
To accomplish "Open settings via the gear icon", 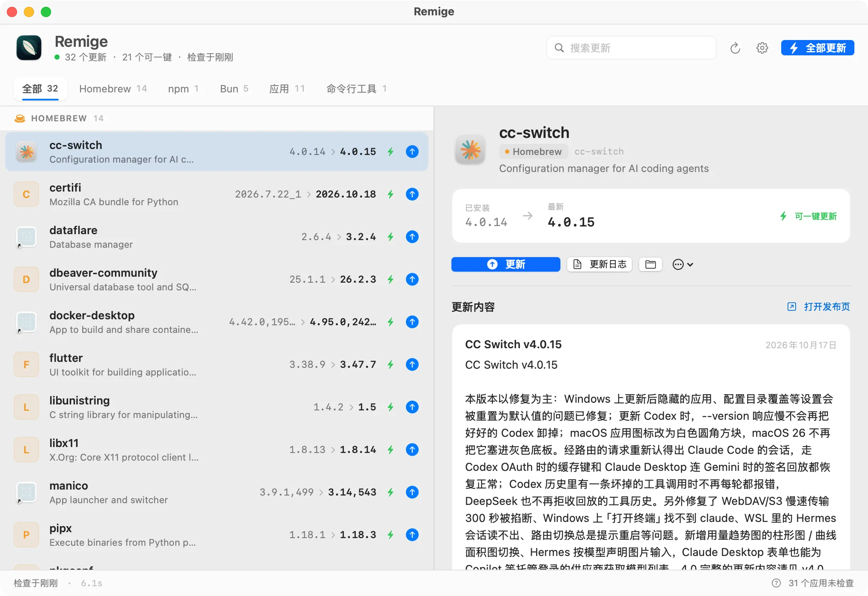I will tap(762, 48).
